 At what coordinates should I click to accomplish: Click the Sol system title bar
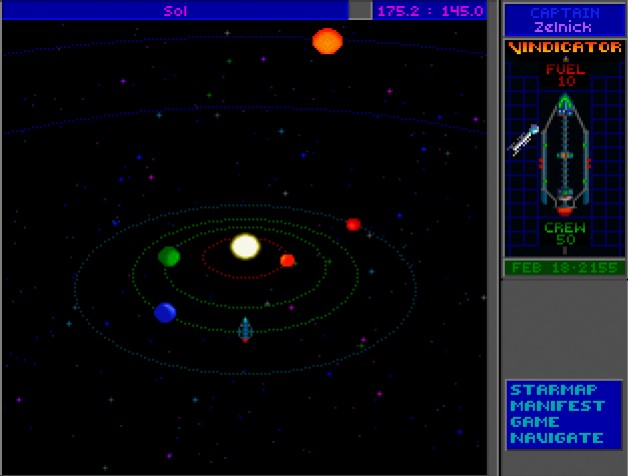(x=175, y=11)
